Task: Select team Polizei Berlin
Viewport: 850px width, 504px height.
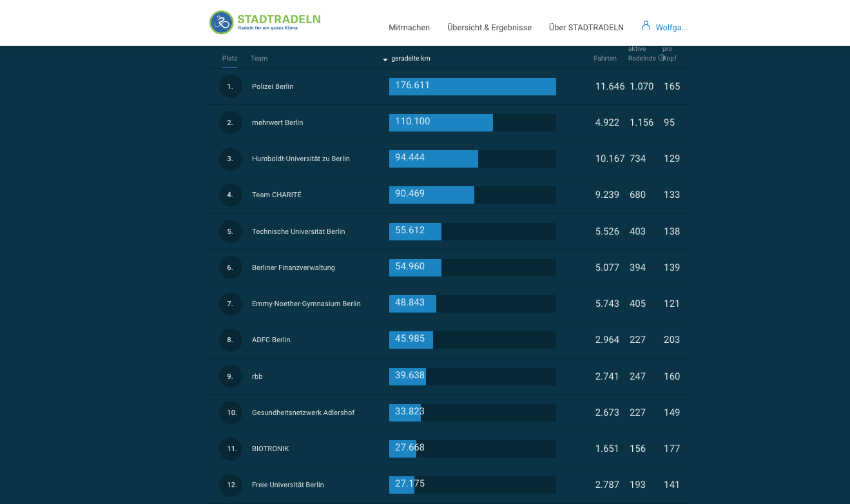Action: tap(273, 86)
